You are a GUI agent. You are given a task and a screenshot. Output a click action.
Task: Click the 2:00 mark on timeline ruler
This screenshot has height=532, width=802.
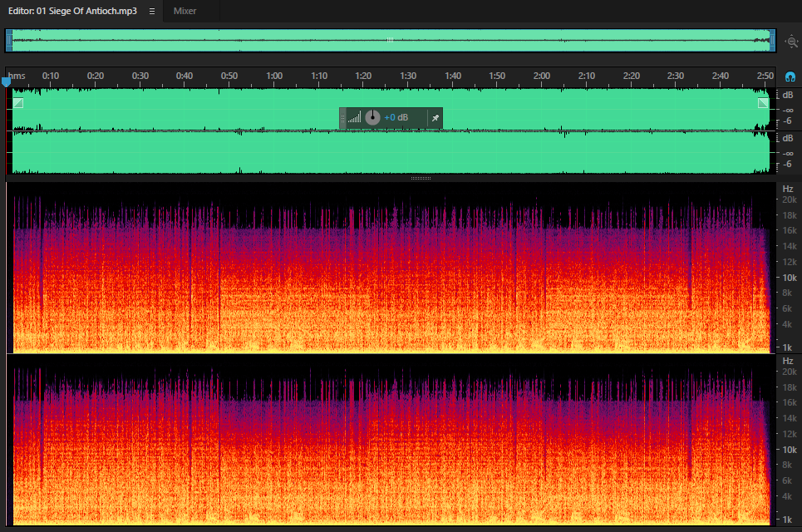(542, 76)
